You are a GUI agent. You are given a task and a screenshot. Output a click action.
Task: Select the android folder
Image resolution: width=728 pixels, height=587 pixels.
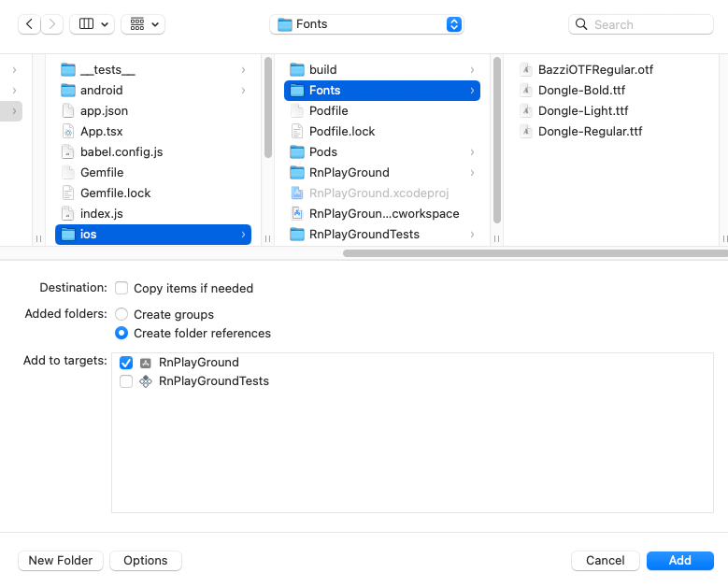(x=153, y=90)
